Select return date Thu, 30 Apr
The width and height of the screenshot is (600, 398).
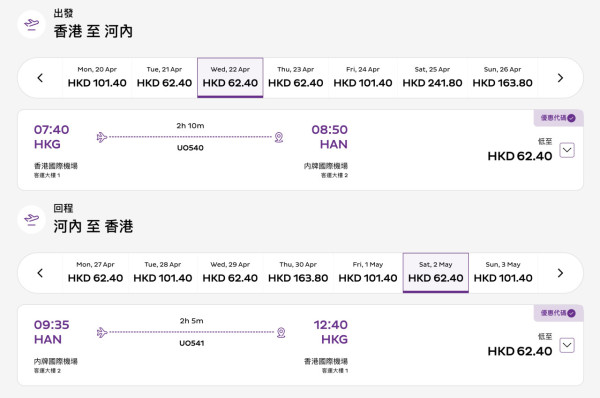point(298,273)
